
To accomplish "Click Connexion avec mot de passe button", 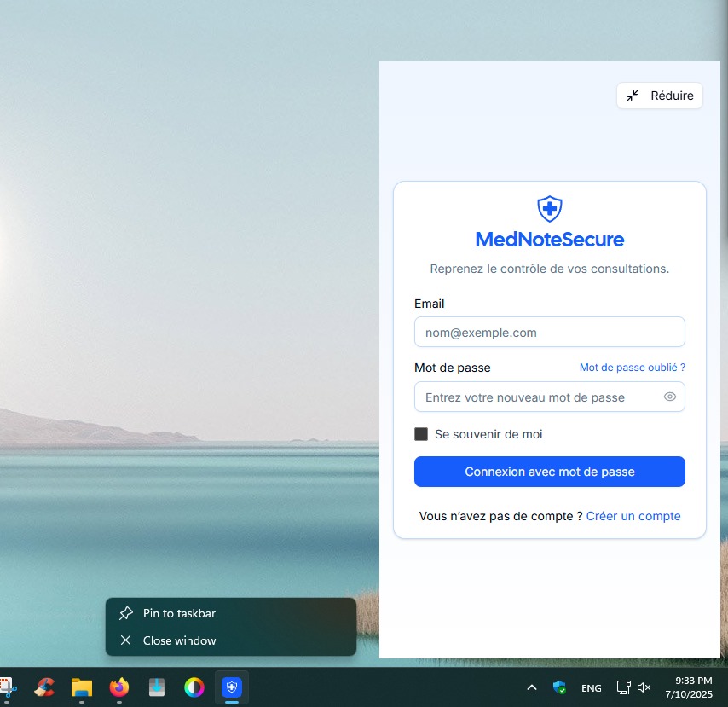I will [x=549, y=472].
